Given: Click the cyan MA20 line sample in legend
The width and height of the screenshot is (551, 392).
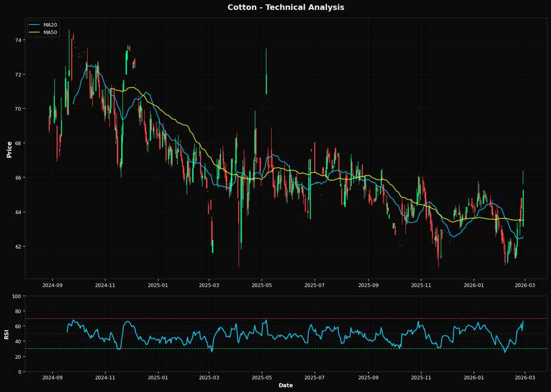Looking at the screenshot, I should pos(35,25).
